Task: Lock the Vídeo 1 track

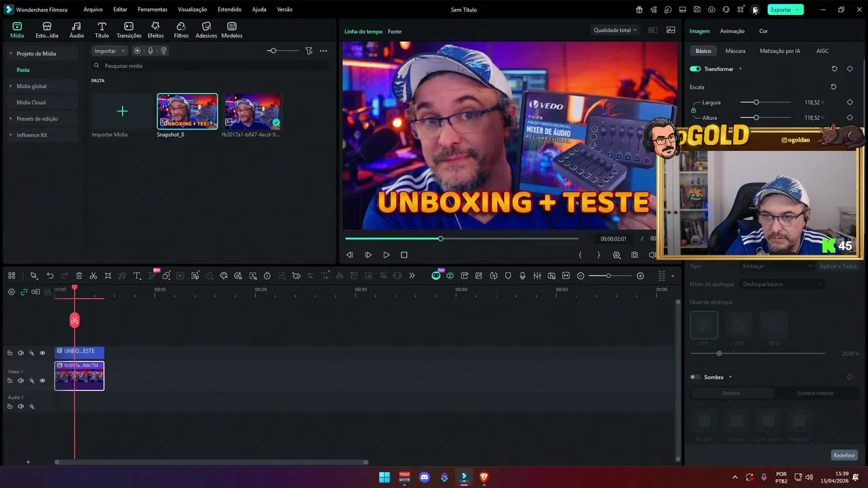Action: pos(9,380)
